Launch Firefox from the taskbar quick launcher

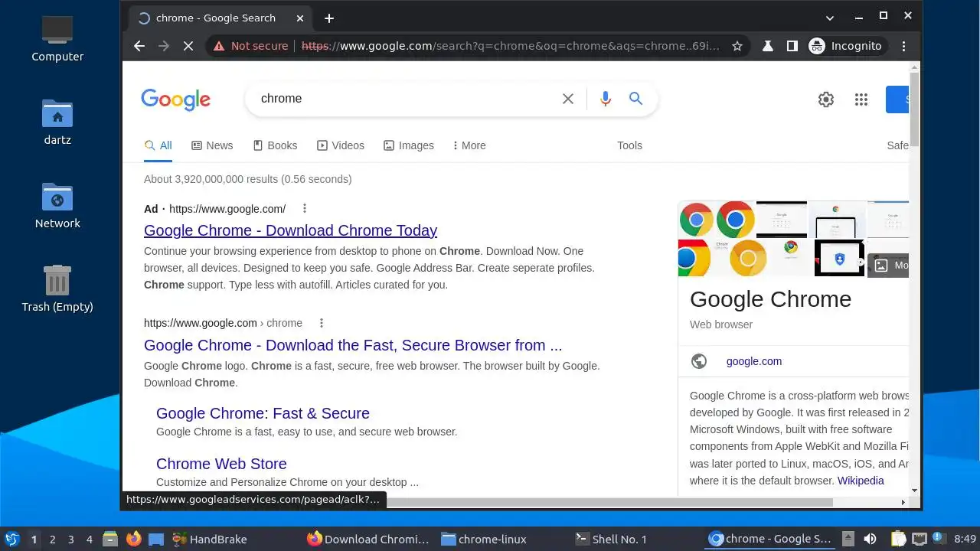point(134,539)
